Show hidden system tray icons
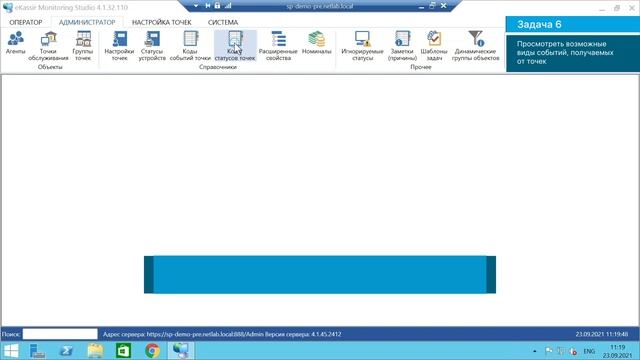This screenshot has width=640, height=360. coord(535,351)
